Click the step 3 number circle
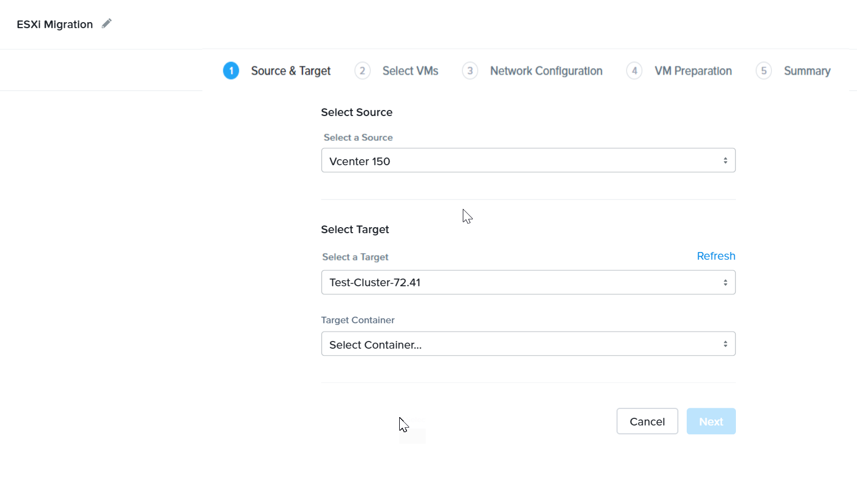This screenshot has width=857, height=504. point(470,71)
